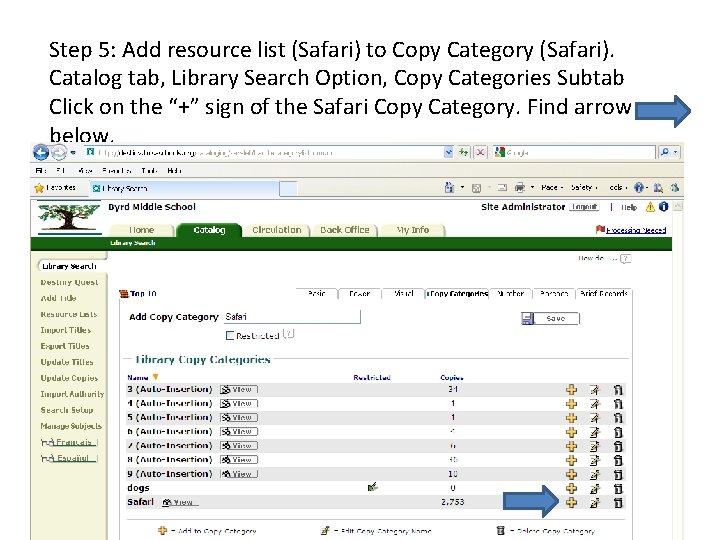Delete 6 (Auto-Insertion) copy category
This screenshot has width=720, height=540.
[x=618, y=432]
